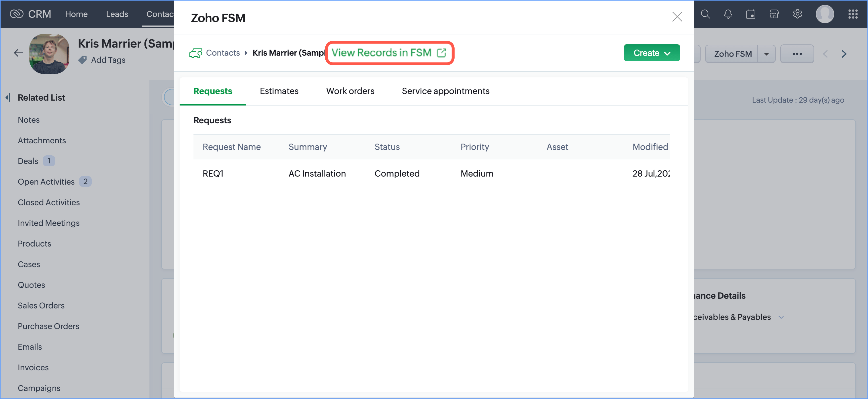Open the marketplace store icon

[774, 14]
